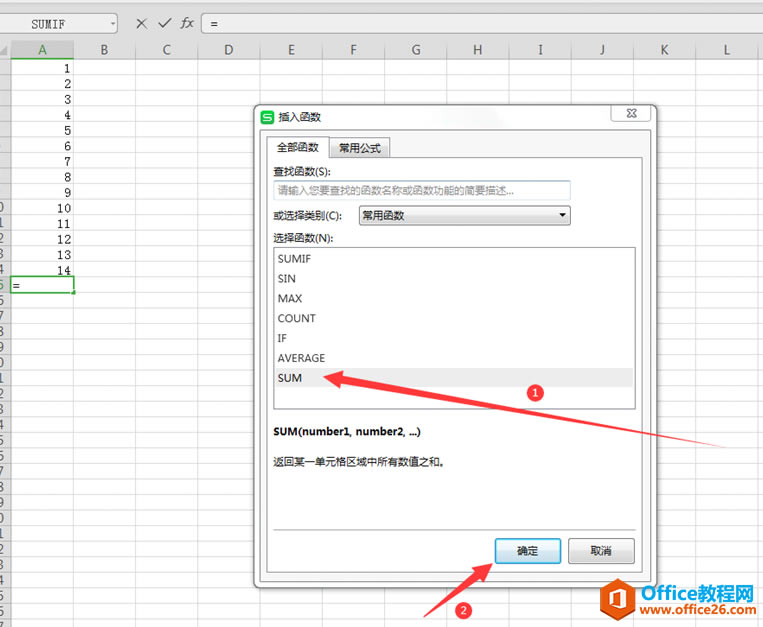The image size is (763, 627).
Task: Expand the 常用函数 category dropdown
Action: pyautogui.click(x=562, y=215)
